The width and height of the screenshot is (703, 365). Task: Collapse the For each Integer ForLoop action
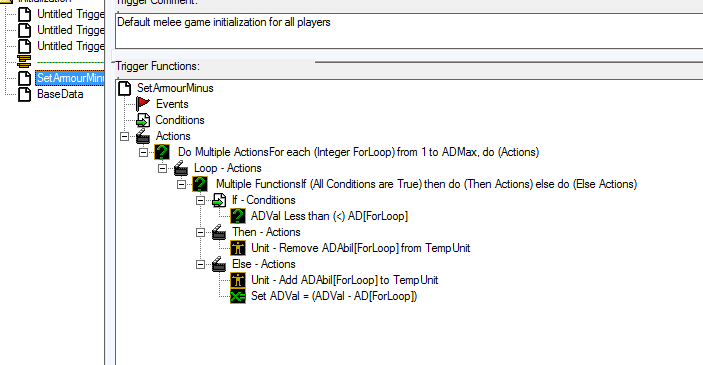[143, 152]
